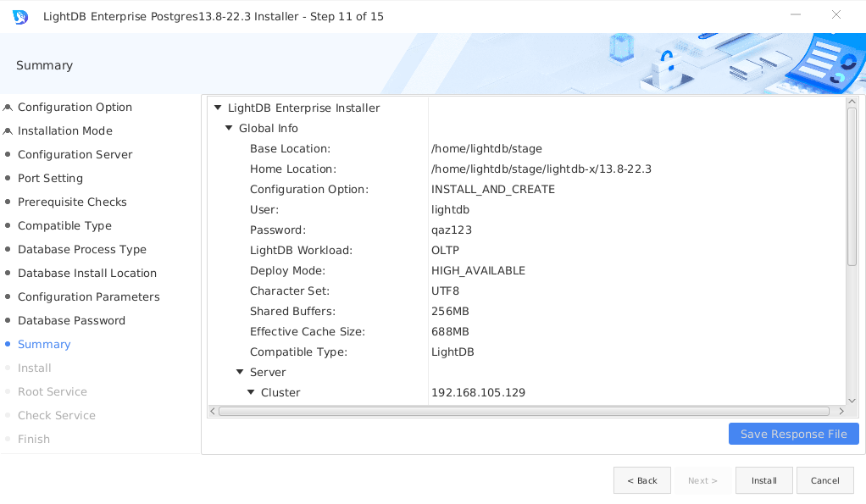Click the up arrow of the vertical scrollbar

point(852,101)
